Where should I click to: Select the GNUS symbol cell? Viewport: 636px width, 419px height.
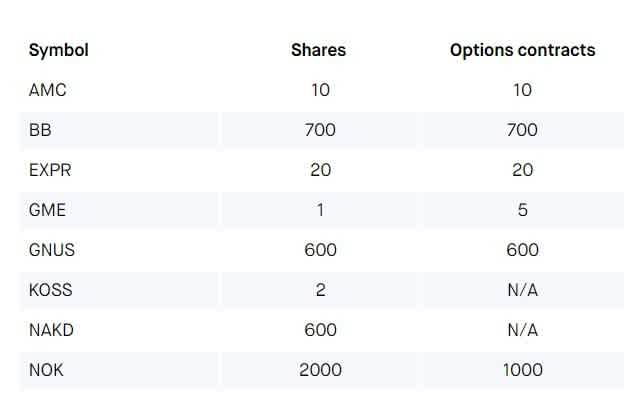pos(52,250)
